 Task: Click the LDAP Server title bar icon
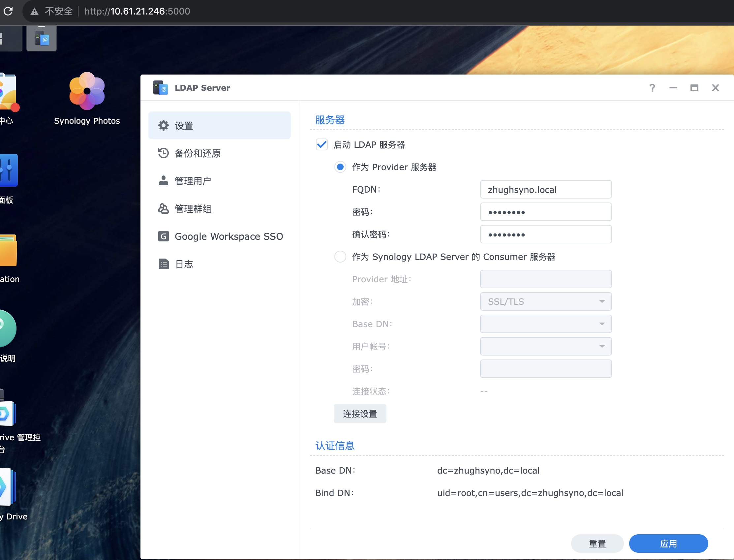[160, 88]
